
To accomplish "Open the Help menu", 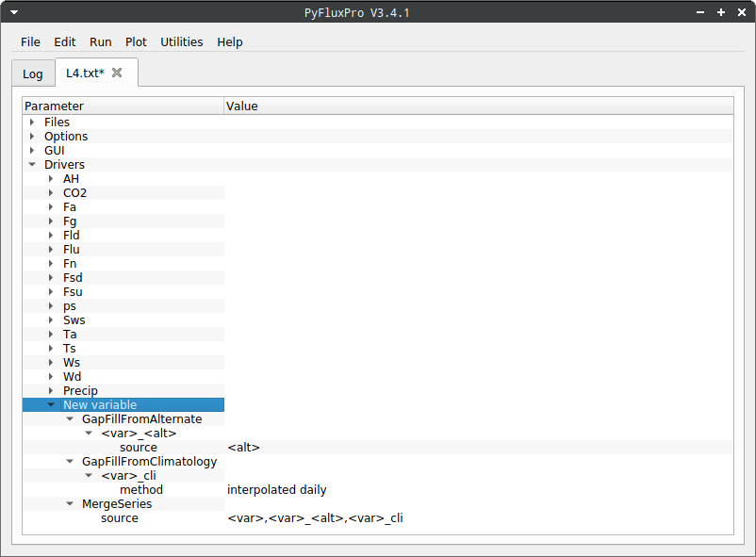I will (229, 42).
